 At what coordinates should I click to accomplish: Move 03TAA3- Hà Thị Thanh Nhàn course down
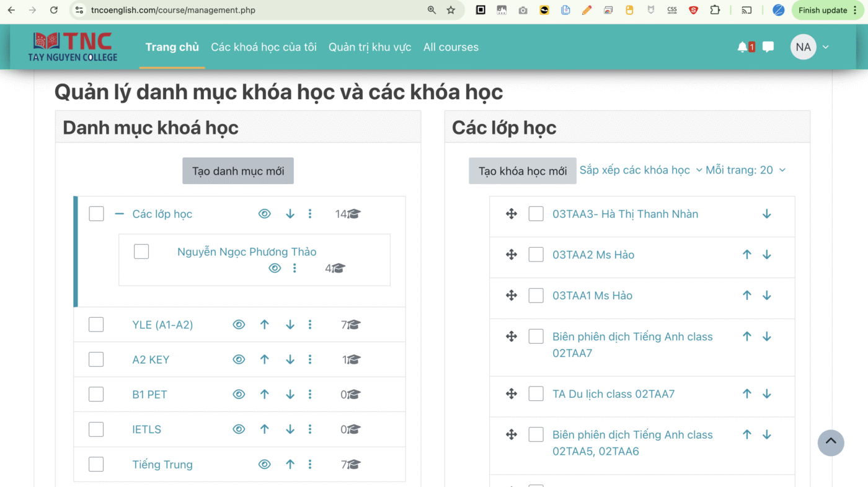tap(767, 214)
